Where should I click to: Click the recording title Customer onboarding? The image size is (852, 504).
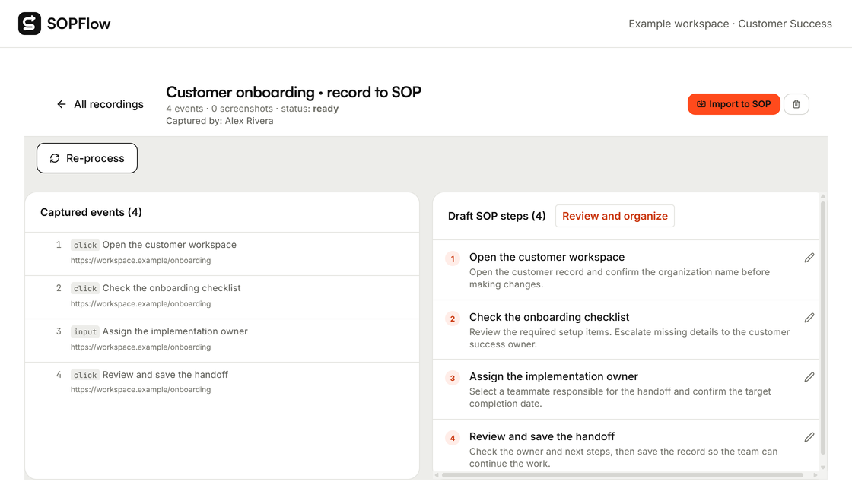[294, 92]
